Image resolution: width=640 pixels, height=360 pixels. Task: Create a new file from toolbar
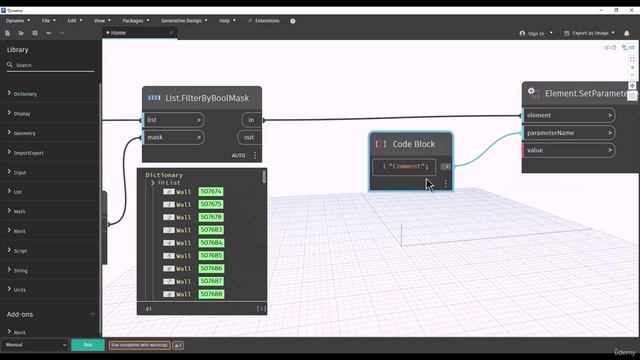coord(8,33)
